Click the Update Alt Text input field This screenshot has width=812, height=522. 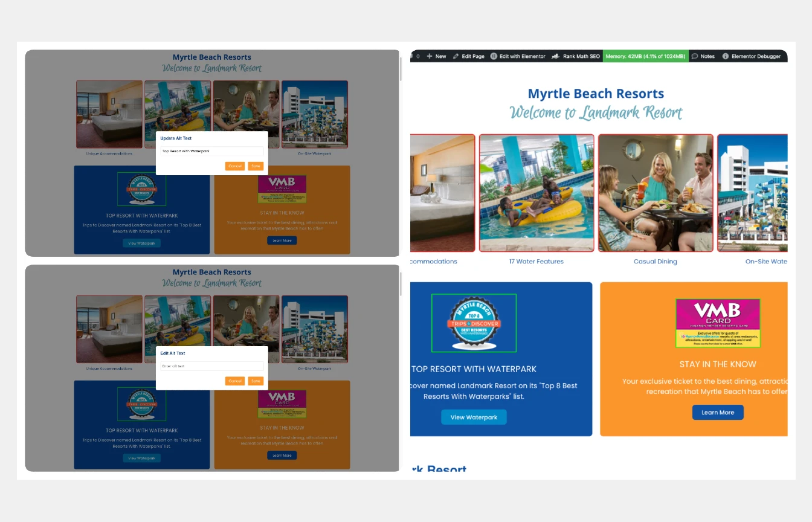pos(212,151)
